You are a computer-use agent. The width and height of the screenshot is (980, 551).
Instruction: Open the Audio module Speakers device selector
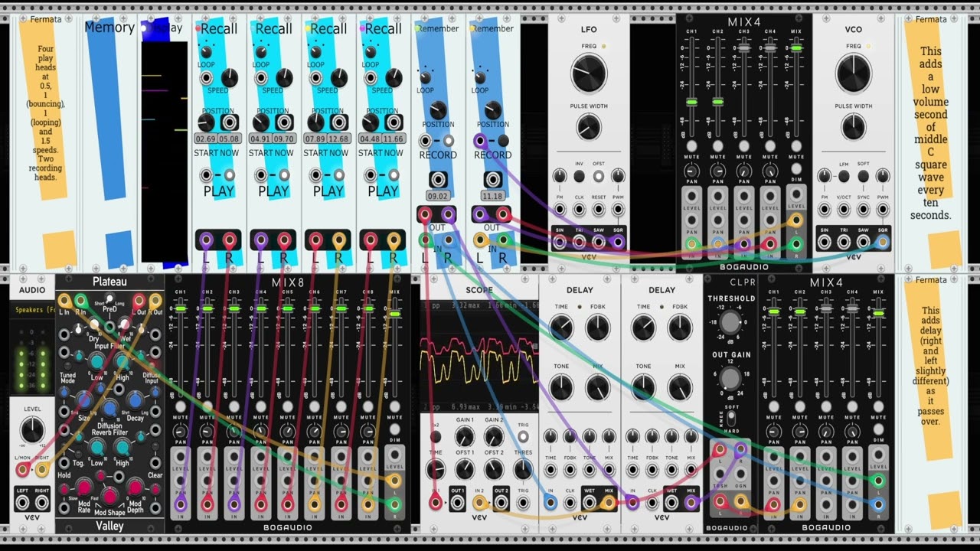pyautogui.click(x=32, y=310)
